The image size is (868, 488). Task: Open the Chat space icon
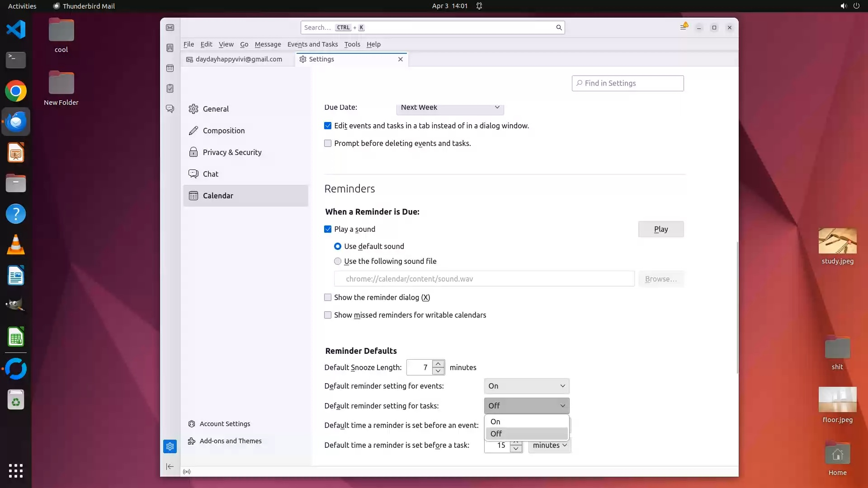tap(170, 109)
